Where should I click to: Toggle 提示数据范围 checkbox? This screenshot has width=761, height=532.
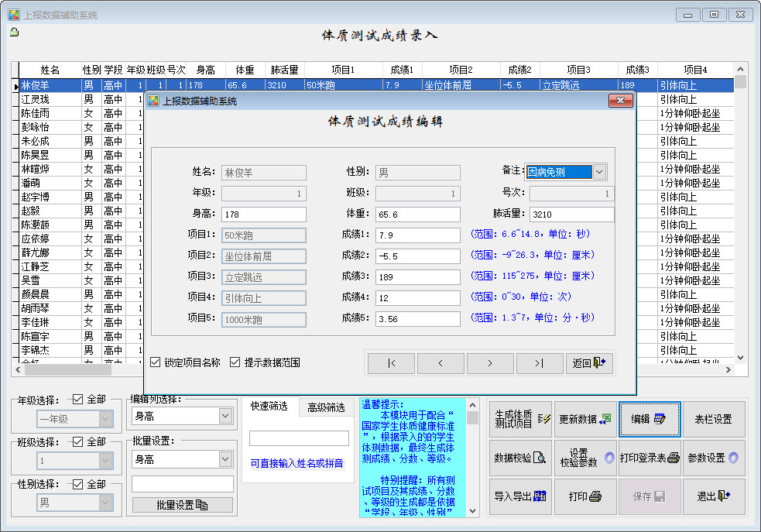235,362
